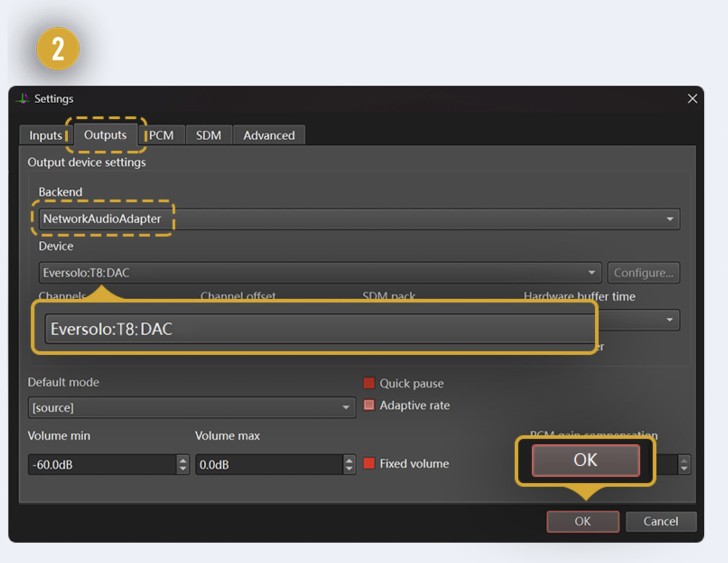Open the Device dropdown showing Eversolo:T8:DAC
This screenshot has width=728, height=563.
click(591, 273)
